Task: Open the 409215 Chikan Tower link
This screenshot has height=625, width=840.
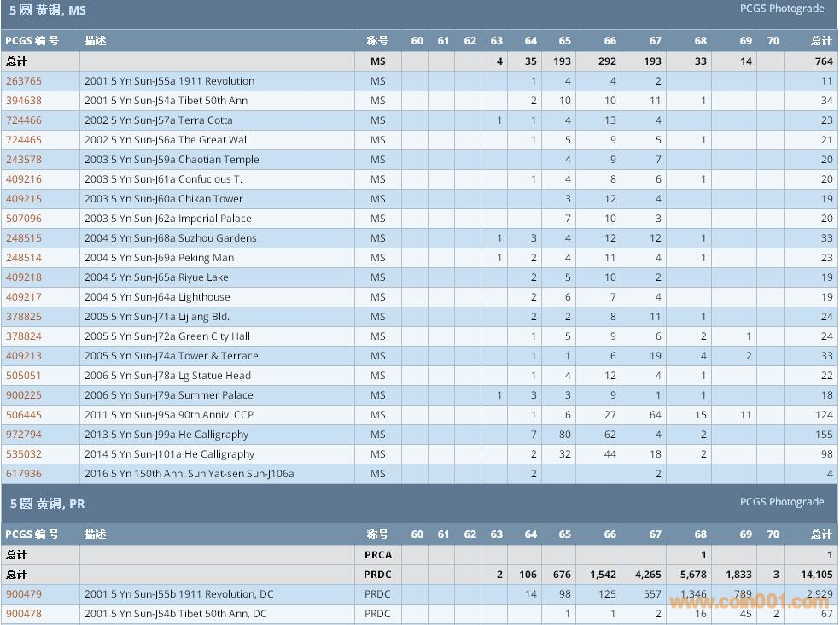Action: pos(23,199)
